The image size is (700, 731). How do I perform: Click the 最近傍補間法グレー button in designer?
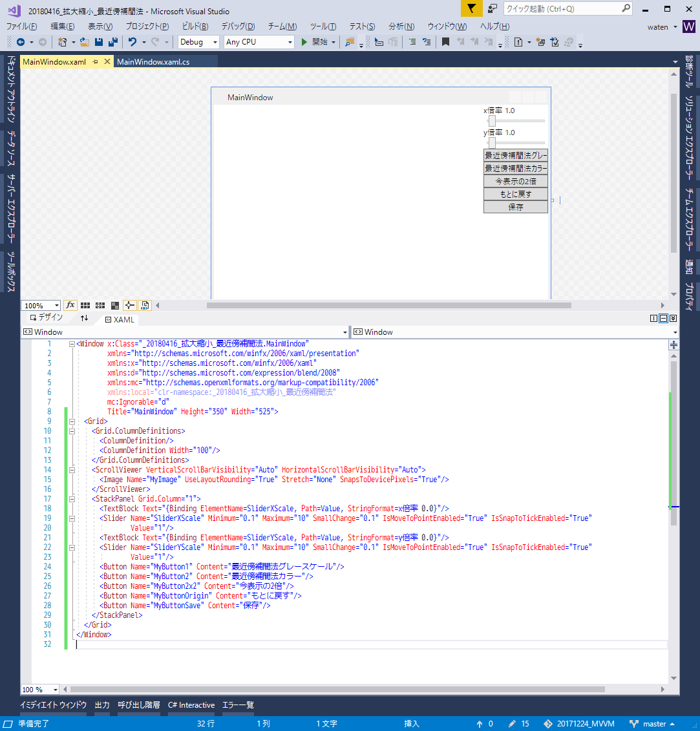pyautogui.click(x=515, y=155)
